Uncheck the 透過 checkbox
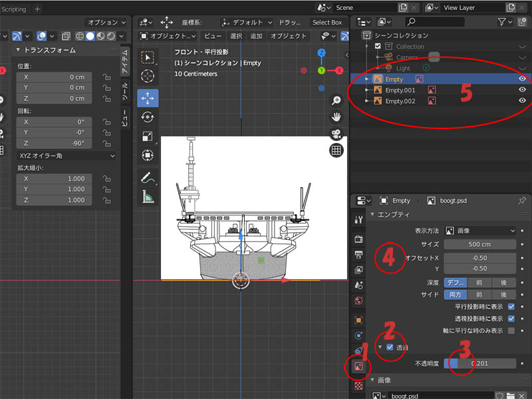Screen dimensions: 532x399 point(390,347)
